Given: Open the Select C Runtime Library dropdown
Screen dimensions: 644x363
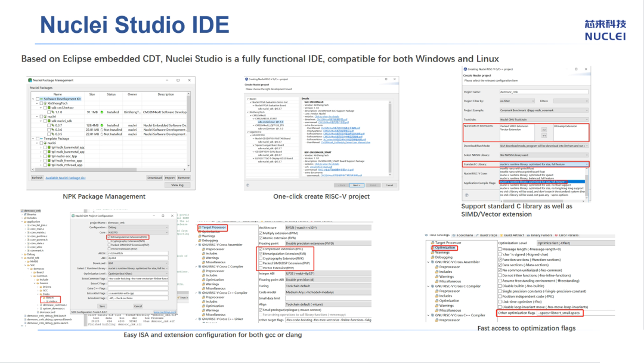Looking at the screenshot, I should click(x=138, y=269).
